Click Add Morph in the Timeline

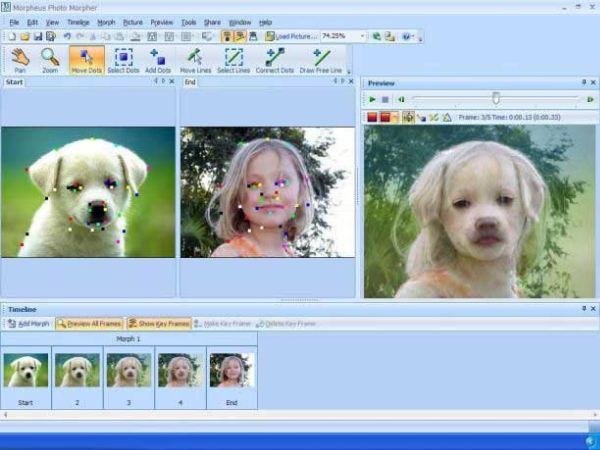click(29, 324)
